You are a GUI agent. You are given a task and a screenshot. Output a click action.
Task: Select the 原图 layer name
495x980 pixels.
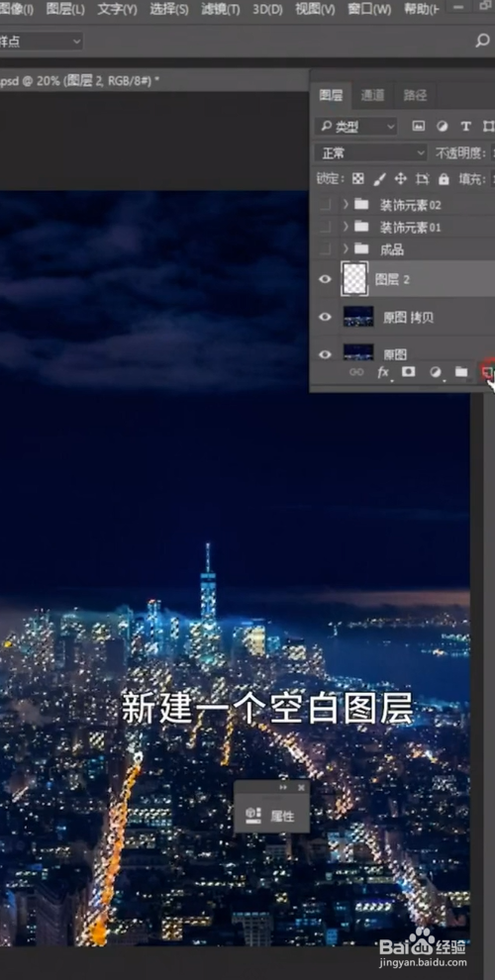click(x=395, y=355)
